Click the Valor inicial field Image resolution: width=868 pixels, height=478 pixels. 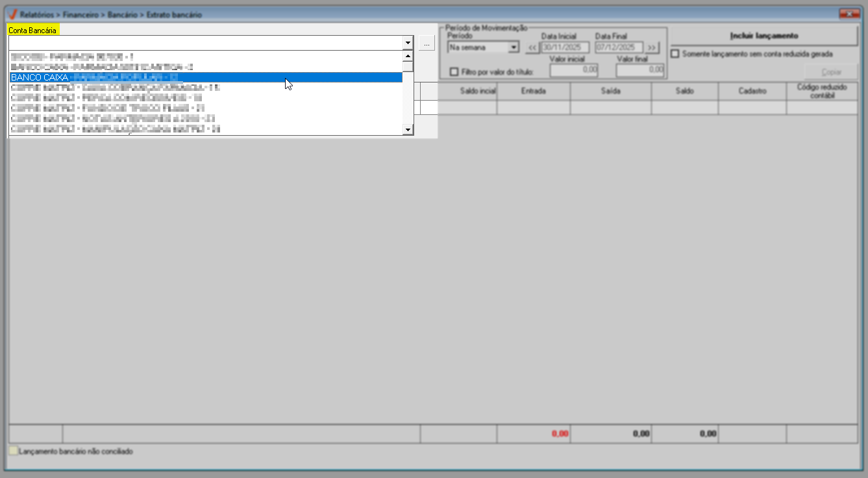(574, 69)
